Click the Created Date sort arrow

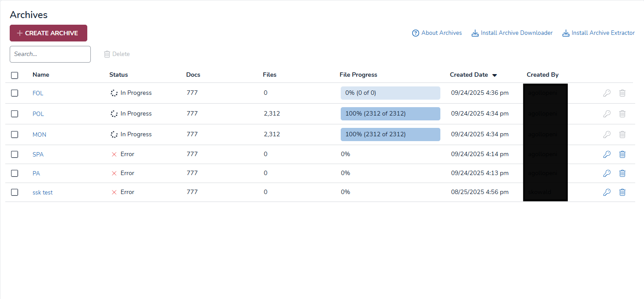point(495,75)
